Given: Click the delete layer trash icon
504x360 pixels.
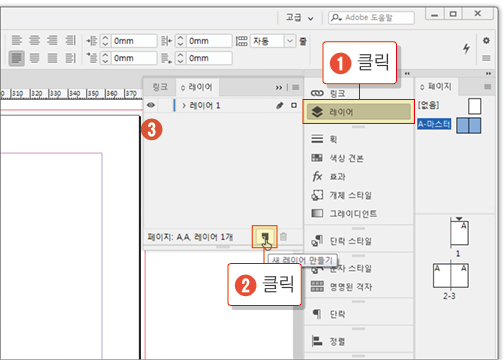Looking at the screenshot, I should [283, 237].
